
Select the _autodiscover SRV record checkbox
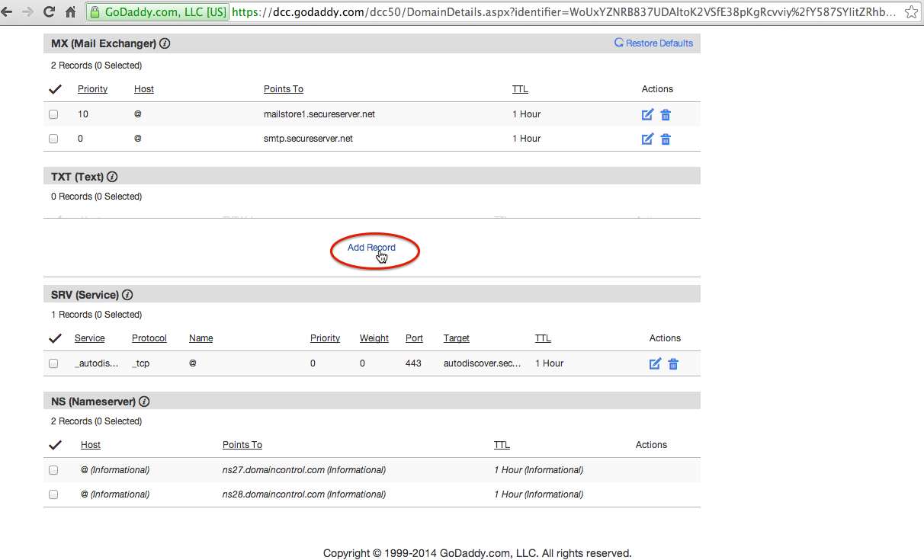click(x=53, y=364)
